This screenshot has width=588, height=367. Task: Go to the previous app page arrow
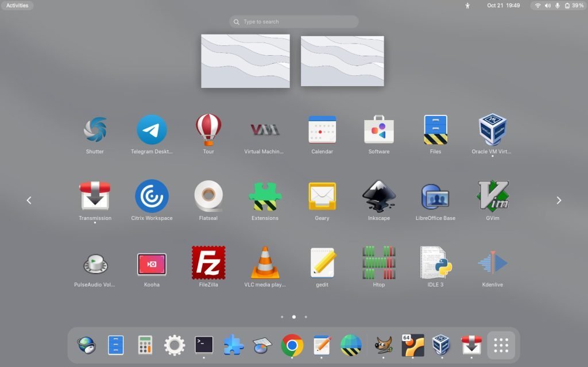point(29,200)
